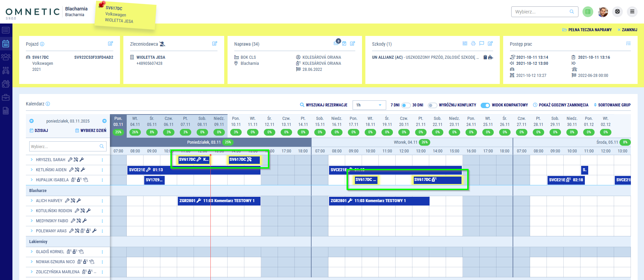Edit the Pojazd vehicle card
Screen dimensions: 644x280
pyautogui.click(x=110, y=44)
